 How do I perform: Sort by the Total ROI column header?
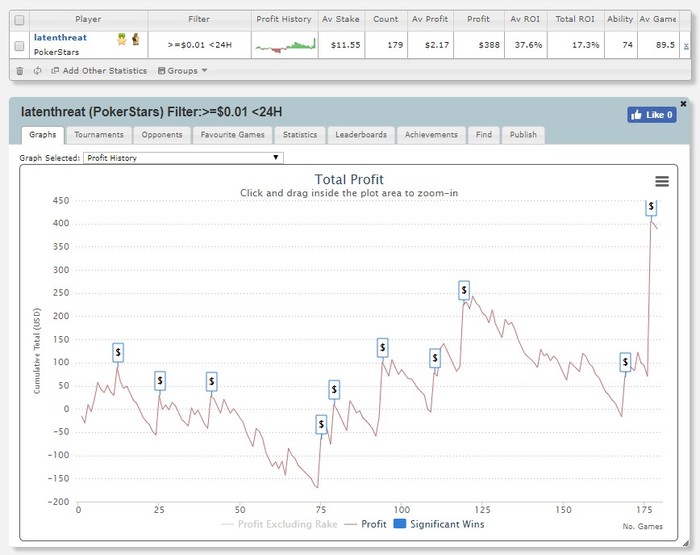coord(575,19)
